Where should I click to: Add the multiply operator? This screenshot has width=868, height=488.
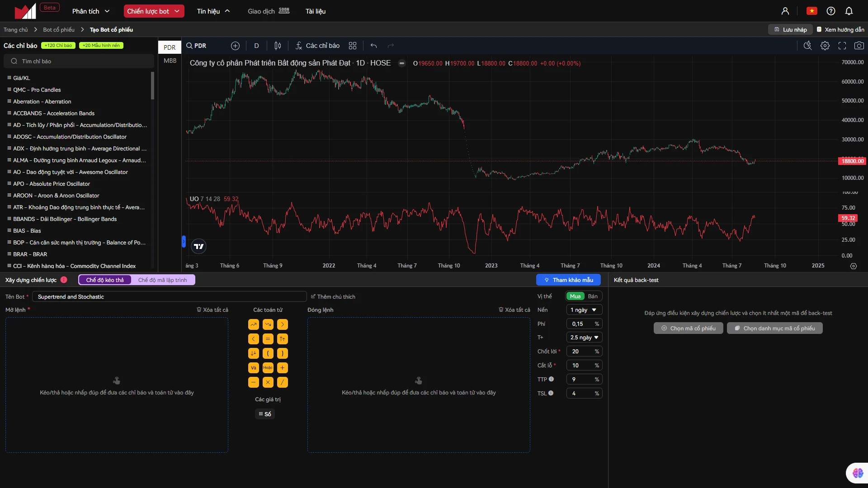click(268, 382)
